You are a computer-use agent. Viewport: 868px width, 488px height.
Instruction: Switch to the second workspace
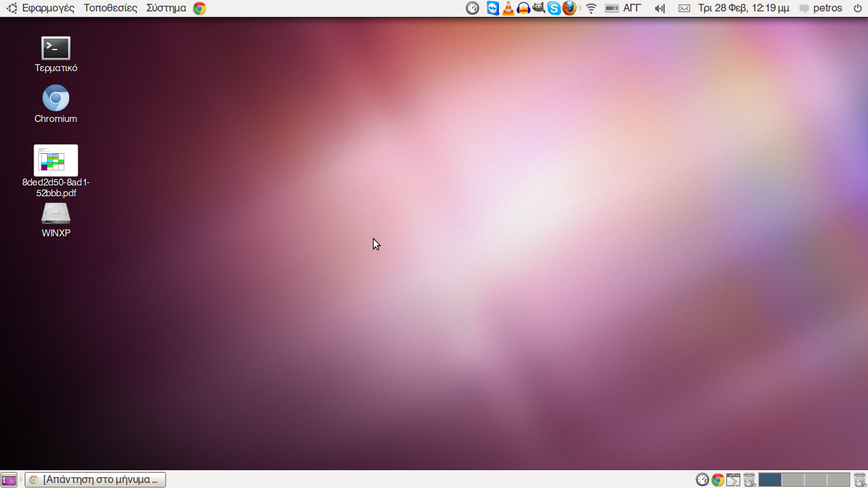(793, 480)
